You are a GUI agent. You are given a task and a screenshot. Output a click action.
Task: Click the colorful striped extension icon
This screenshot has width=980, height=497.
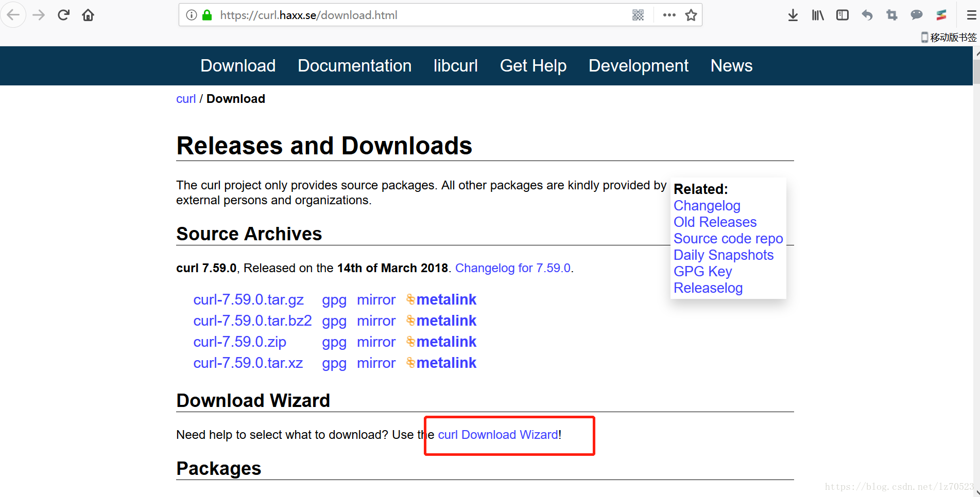pos(941,15)
